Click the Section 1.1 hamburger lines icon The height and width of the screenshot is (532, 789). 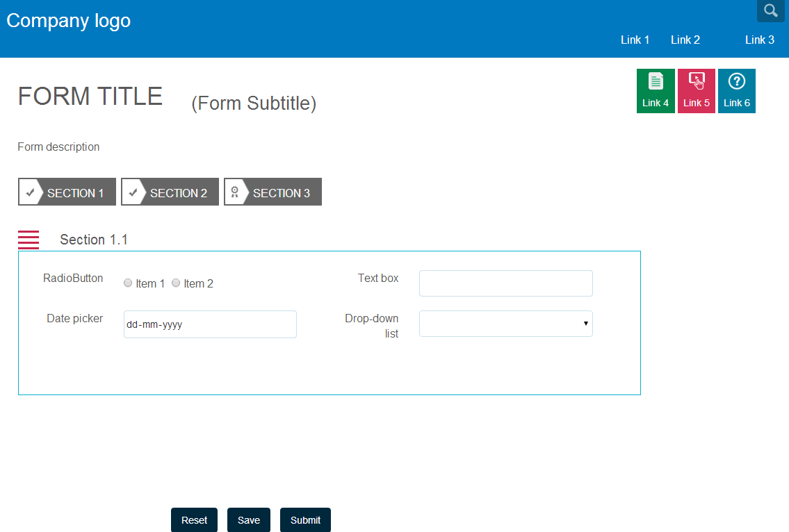[x=29, y=240]
